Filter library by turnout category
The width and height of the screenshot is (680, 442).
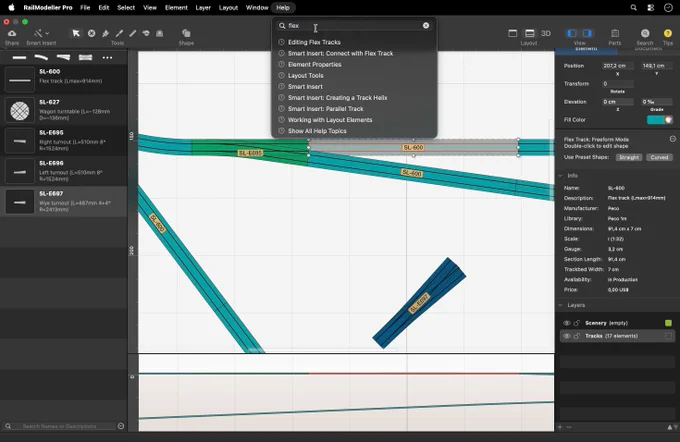pyautogui.click(x=63, y=57)
